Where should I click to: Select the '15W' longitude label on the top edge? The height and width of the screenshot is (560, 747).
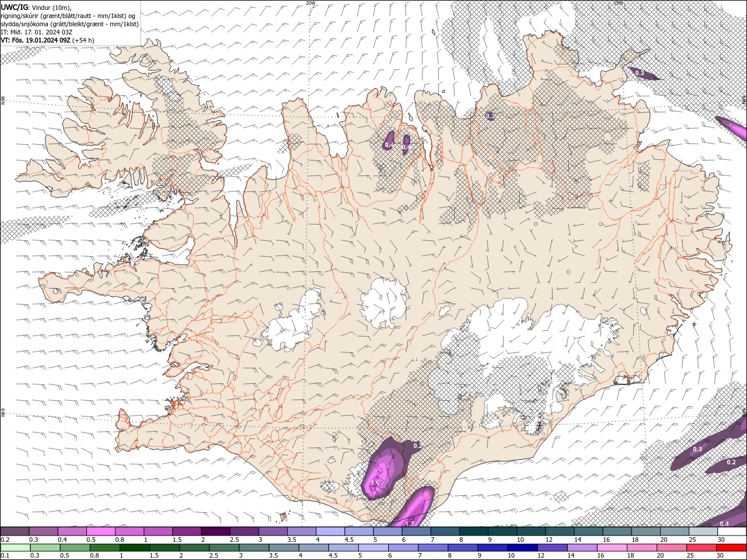coord(618,3)
